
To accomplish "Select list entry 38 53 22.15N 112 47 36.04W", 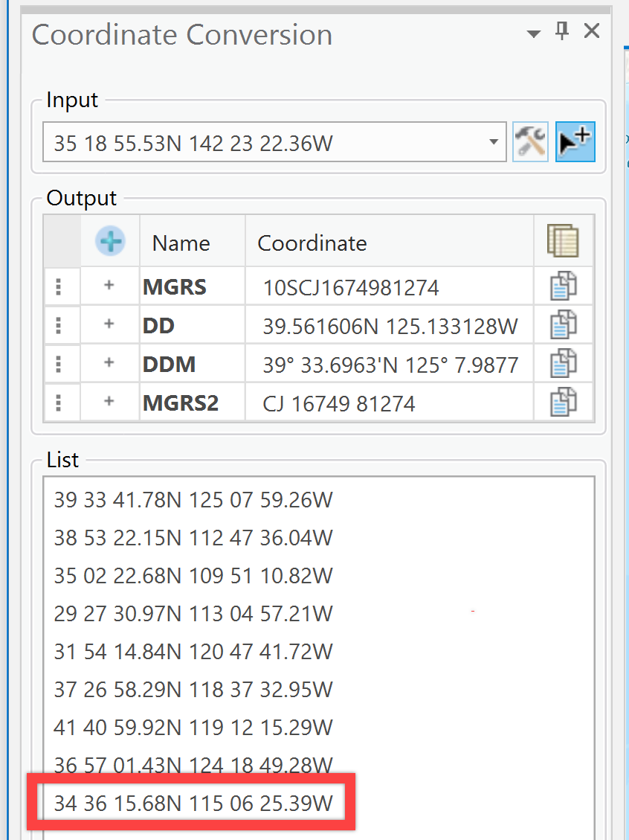I will tap(193, 538).
